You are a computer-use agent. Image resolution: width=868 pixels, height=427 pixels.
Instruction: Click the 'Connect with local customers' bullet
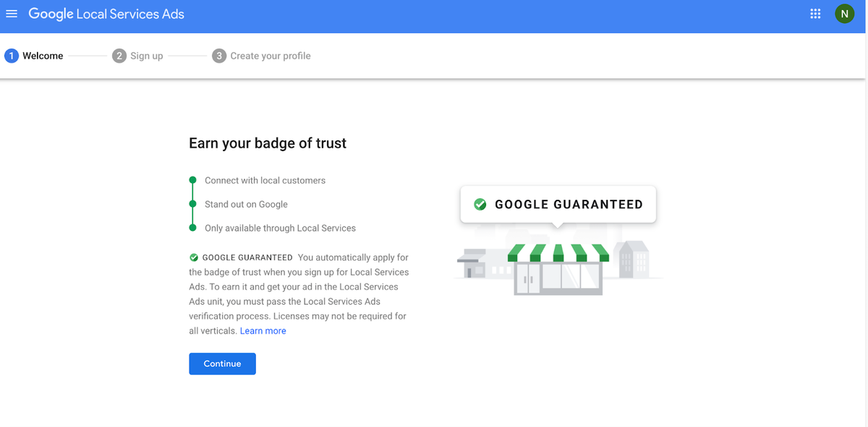(x=265, y=180)
